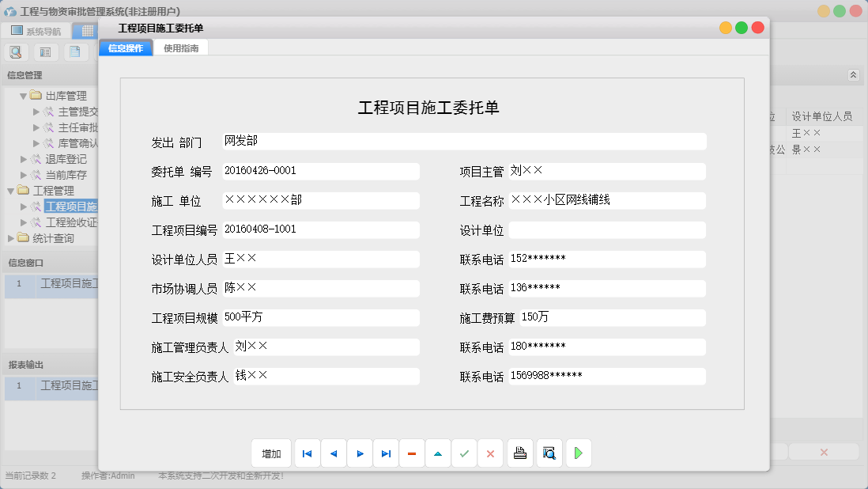Go to the previous record arrow
The image size is (868, 489).
click(x=333, y=453)
